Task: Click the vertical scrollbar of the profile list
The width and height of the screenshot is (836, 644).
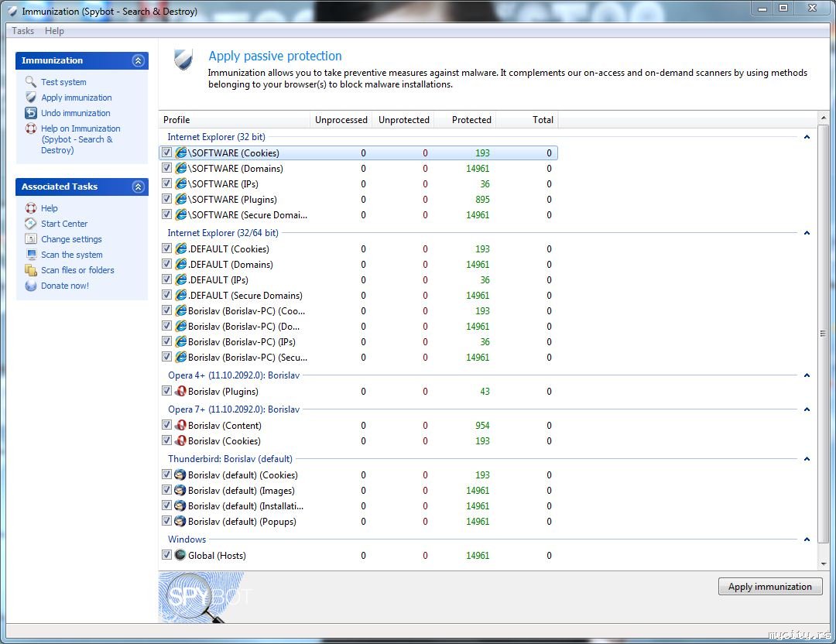Action: point(823,333)
